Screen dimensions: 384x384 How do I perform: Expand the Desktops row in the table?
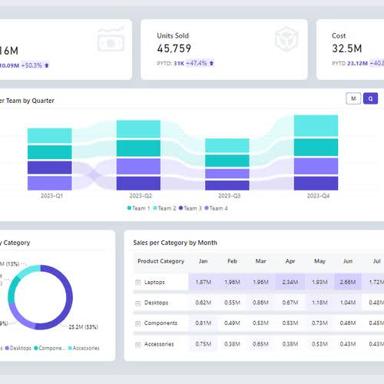138,303
